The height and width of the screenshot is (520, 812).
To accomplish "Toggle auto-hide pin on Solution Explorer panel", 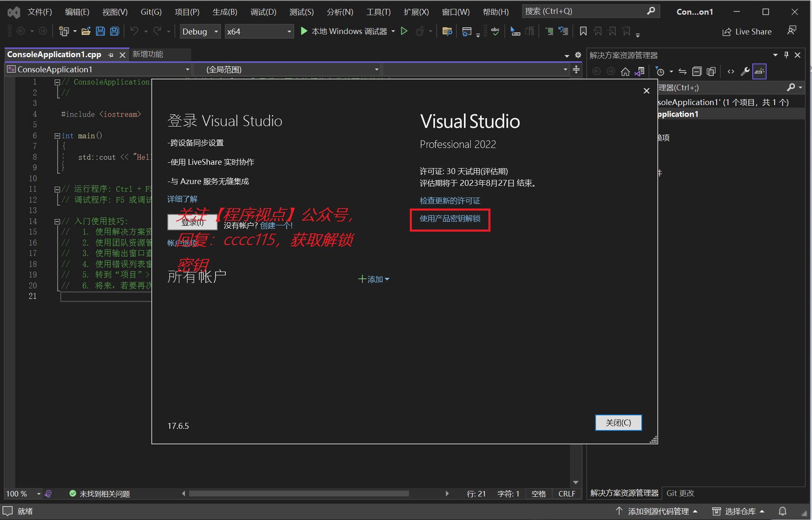I will [x=786, y=55].
